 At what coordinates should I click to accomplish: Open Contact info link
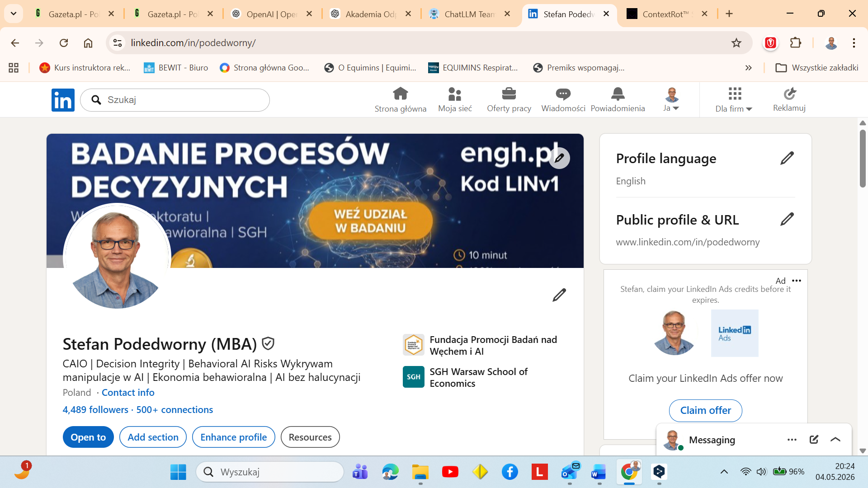point(128,392)
